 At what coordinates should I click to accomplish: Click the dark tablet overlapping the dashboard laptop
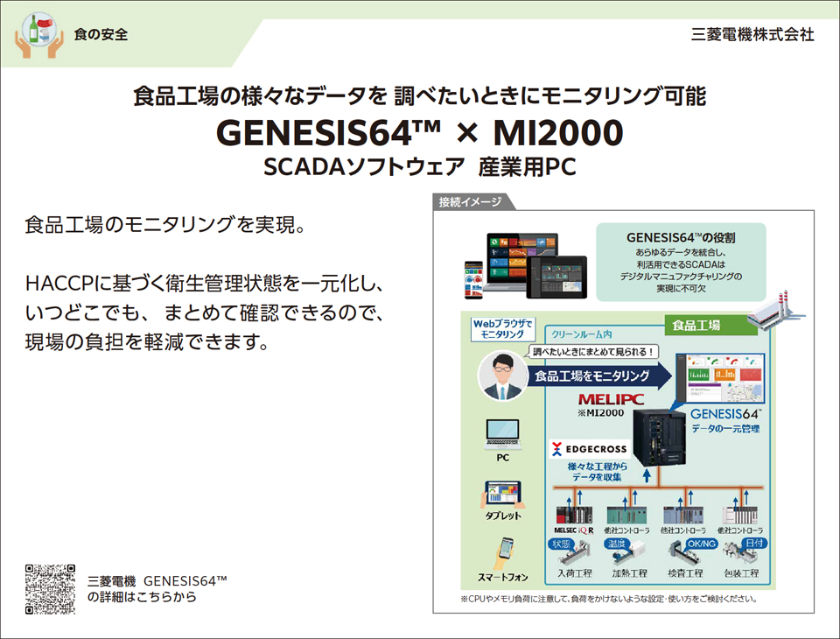pos(557,277)
